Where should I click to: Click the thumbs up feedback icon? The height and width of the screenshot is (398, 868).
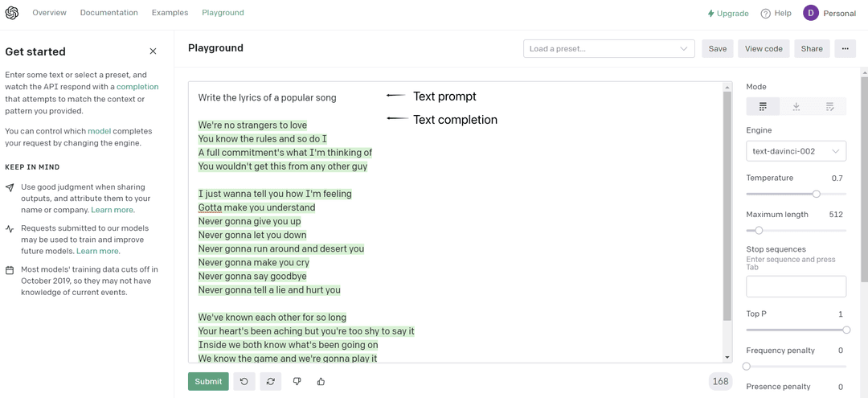[321, 381]
